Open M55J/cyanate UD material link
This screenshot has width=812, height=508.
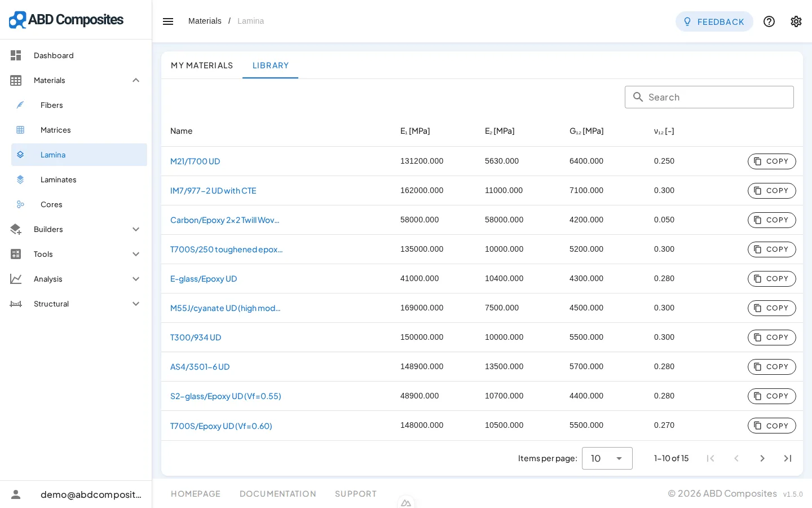coord(226,308)
